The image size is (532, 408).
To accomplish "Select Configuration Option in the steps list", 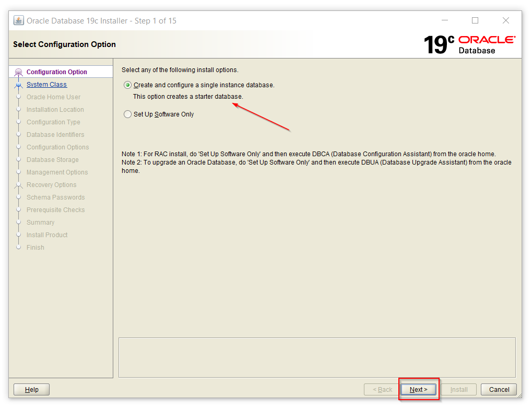I will (56, 72).
